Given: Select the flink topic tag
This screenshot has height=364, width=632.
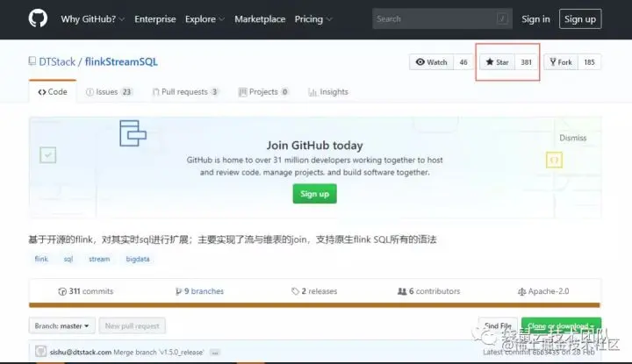Looking at the screenshot, I should coord(41,259).
